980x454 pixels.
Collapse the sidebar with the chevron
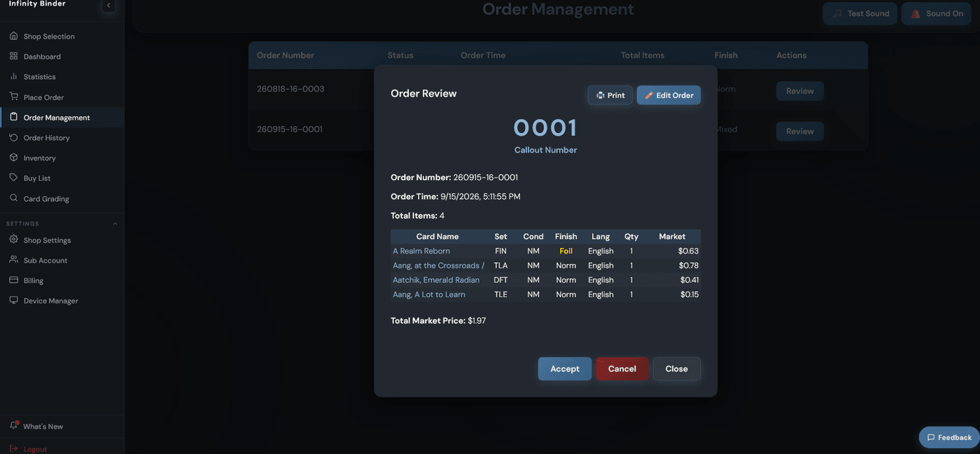pos(108,5)
